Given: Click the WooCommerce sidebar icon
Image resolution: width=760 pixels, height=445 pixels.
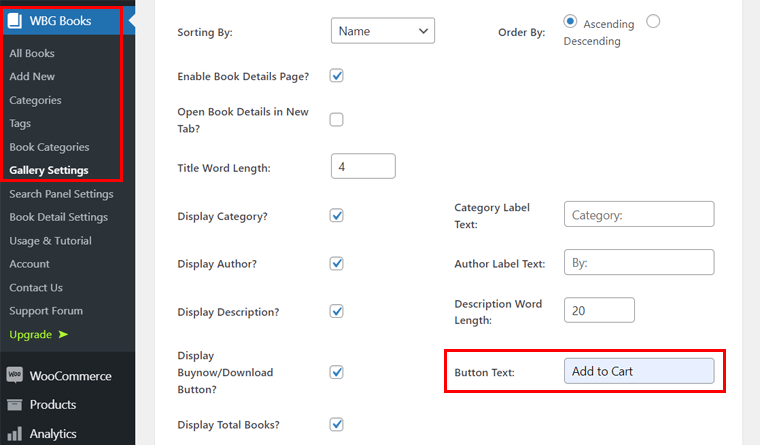Looking at the screenshot, I should 15,376.
